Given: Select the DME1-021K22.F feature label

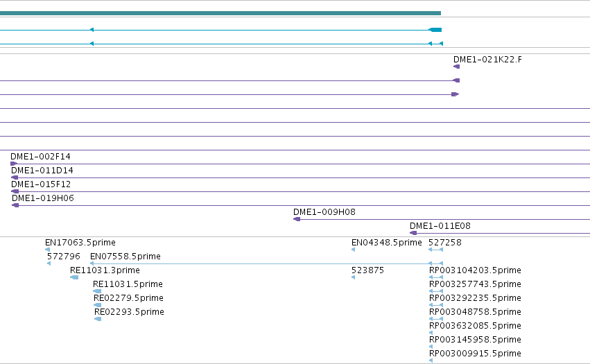Looking at the screenshot, I should click(487, 59).
